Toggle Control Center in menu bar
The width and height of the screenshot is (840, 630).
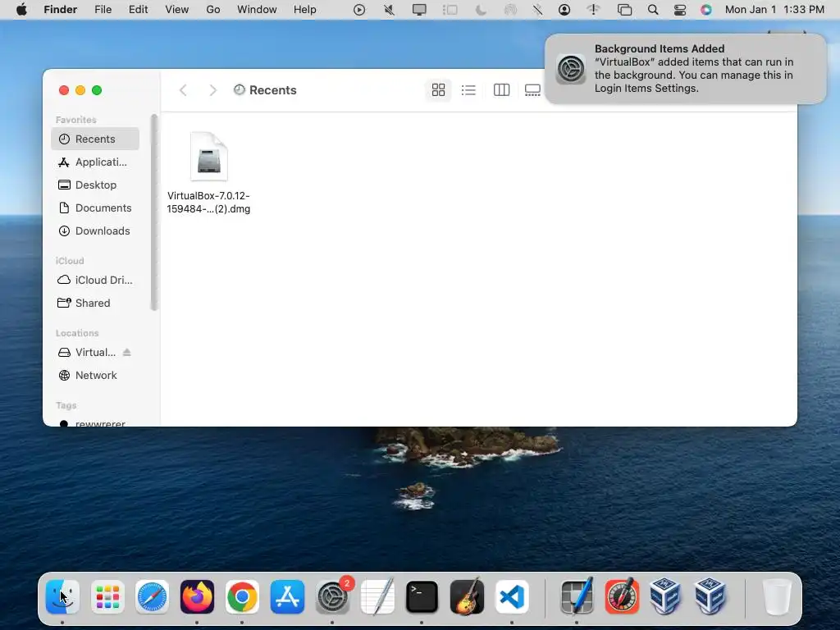[680, 10]
